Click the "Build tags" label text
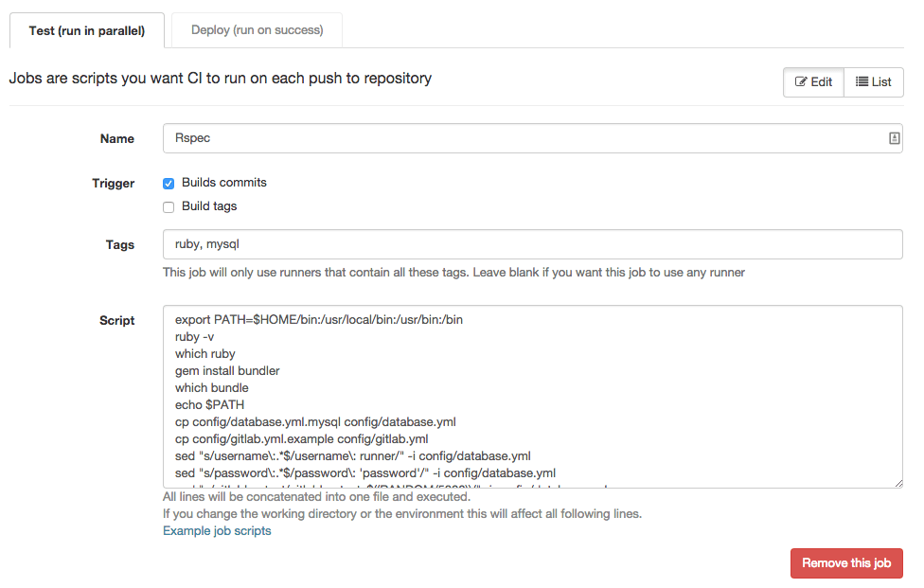The width and height of the screenshot is (924, 588). (209, 206)
